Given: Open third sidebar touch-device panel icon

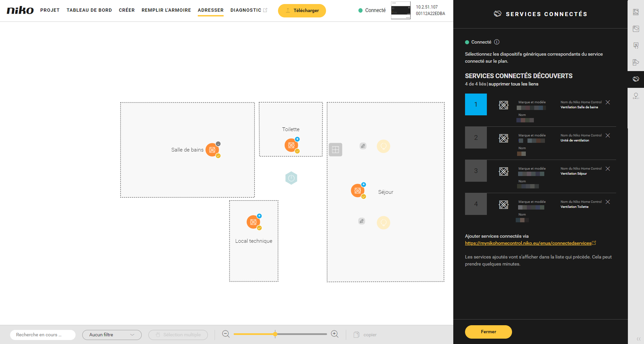Looking at the screenshot, I should 636,46.
